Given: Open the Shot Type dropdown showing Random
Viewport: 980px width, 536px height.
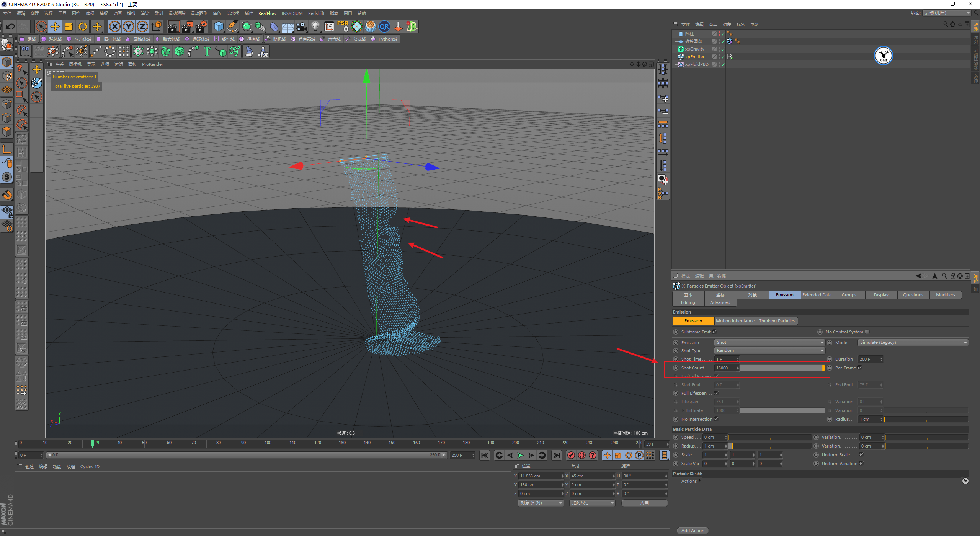Looking at the screenshot, I should point(769,350).
